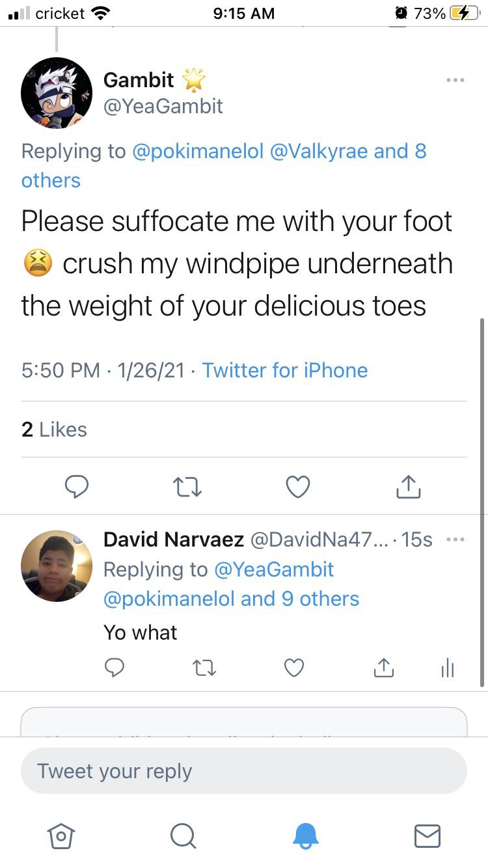The height and width of the screenshot is (868, 488).
Task: Retweet David Narvaez's reply
Action: point(204,668)
